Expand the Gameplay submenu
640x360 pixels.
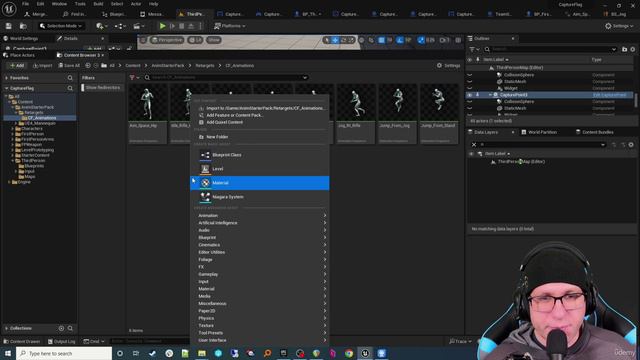(x=260, y=274)
